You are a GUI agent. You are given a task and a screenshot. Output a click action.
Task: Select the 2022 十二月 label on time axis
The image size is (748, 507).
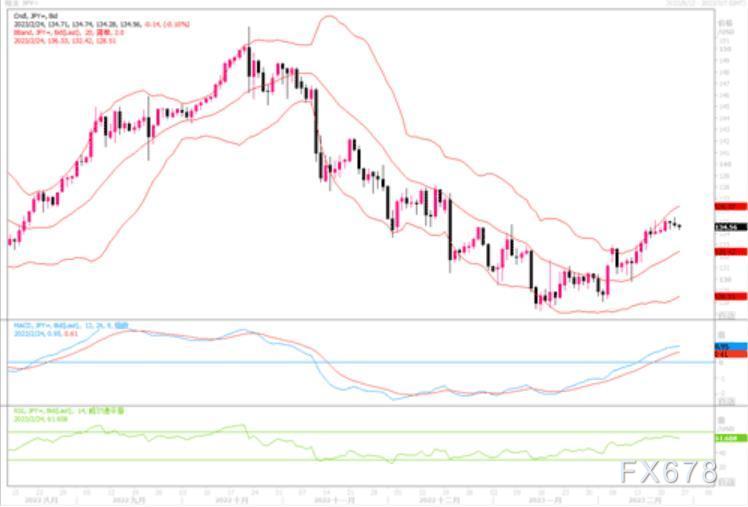point(439,500)
